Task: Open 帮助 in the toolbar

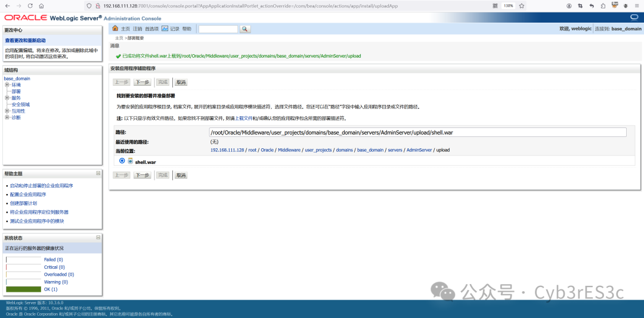Action: pyautogui.click(x=187, y=29)
